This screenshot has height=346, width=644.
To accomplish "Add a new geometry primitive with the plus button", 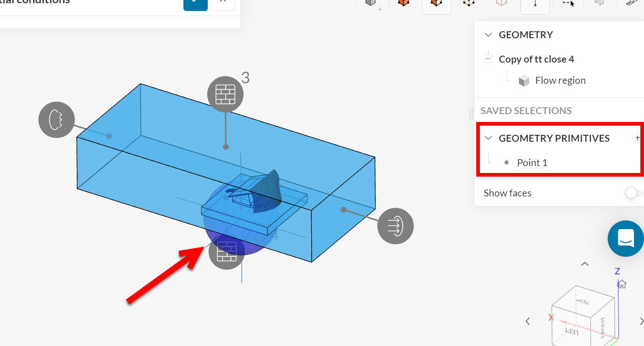I will coord(638,138).
